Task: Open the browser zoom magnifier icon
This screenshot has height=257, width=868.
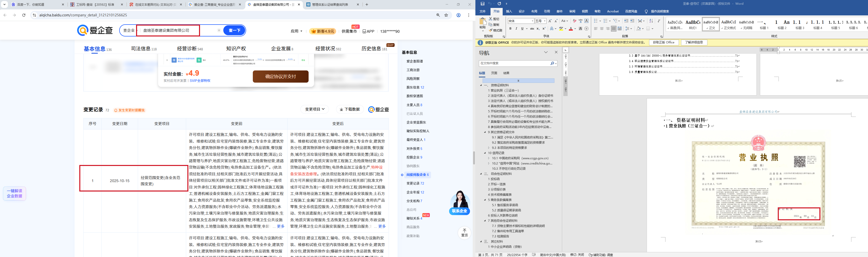Action: [x=438, y=15]
